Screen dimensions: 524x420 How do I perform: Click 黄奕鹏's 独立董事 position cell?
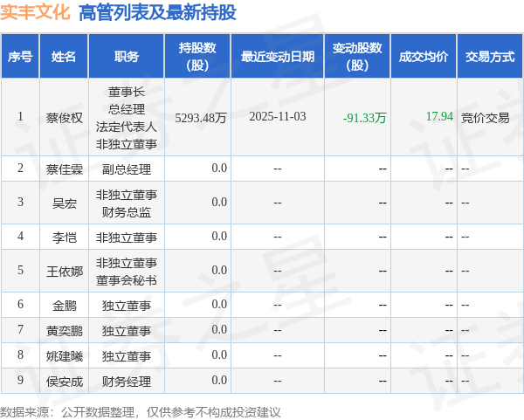pos(127,331)
